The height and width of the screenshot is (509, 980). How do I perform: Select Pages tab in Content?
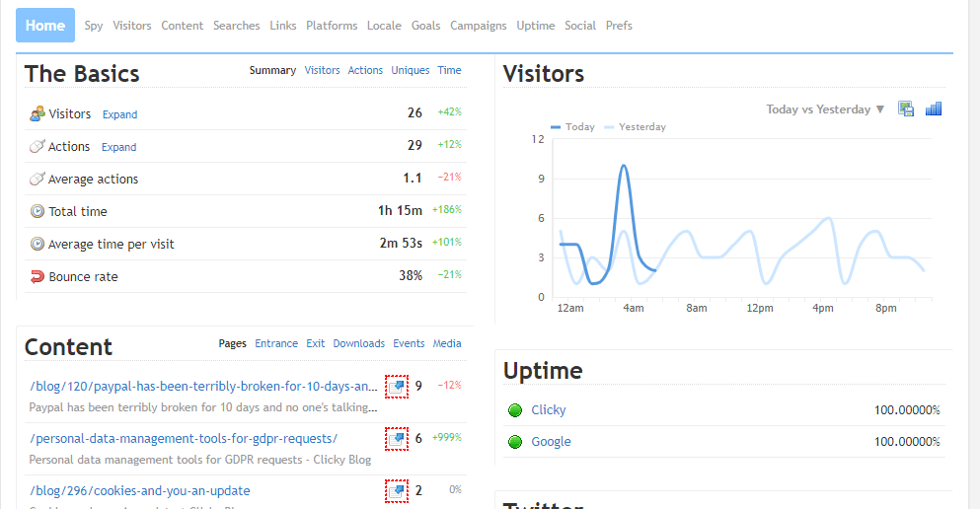233,343
